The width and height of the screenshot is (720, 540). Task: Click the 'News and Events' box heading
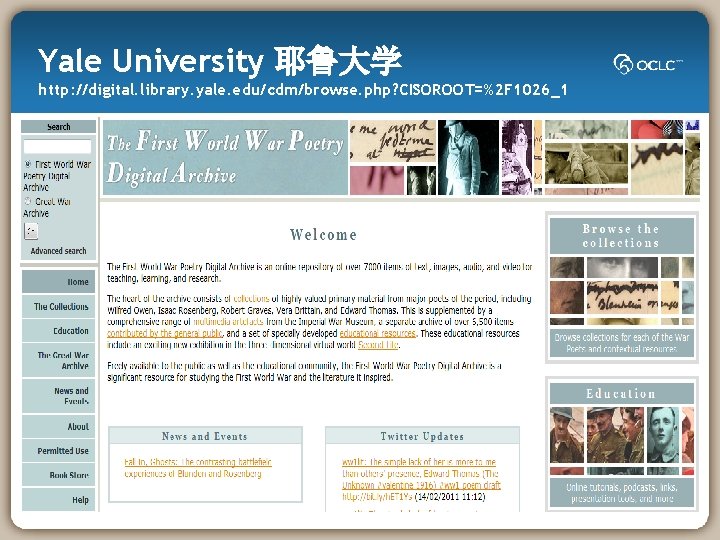(205, 436)
